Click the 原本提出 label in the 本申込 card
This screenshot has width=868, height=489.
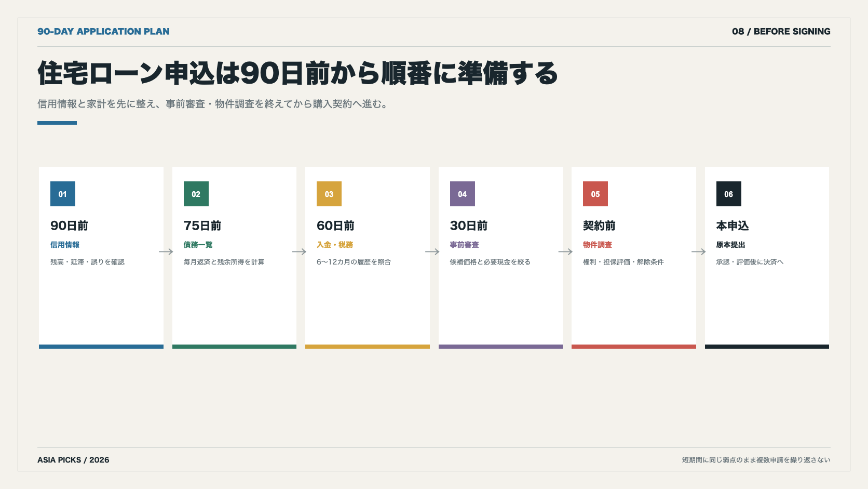[731, 245]
